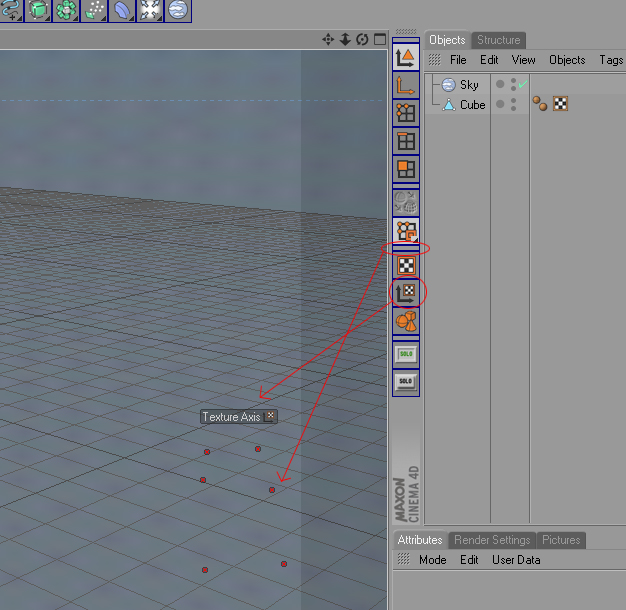Switch to the Polygons tool
Image resolution: width=626 pixels, height=610 pixels.
pos(406,169)
